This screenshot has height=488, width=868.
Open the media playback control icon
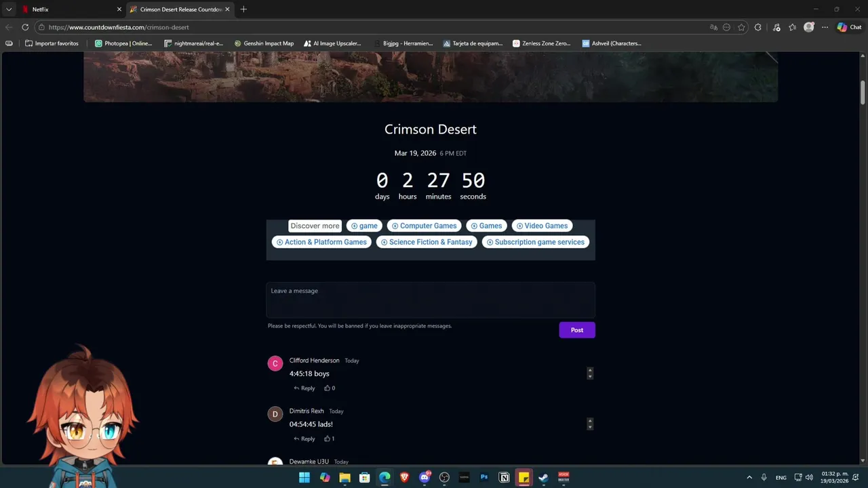776,27
